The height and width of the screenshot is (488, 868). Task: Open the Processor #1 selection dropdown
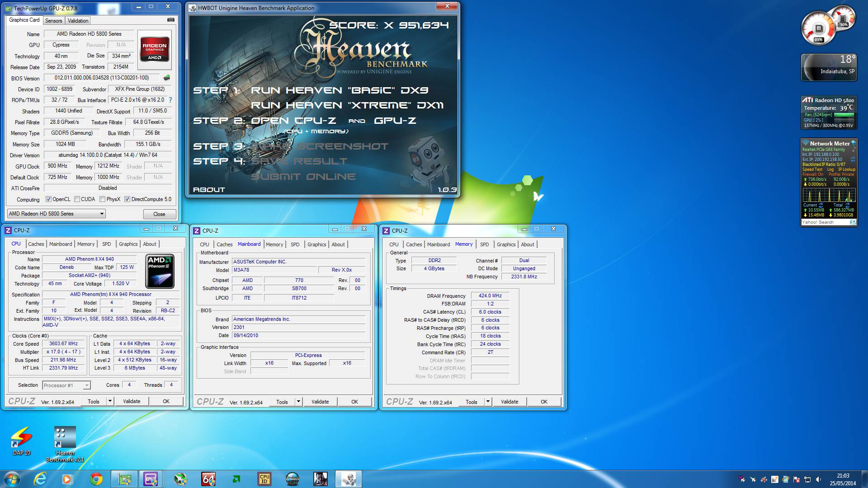(66, 385)
